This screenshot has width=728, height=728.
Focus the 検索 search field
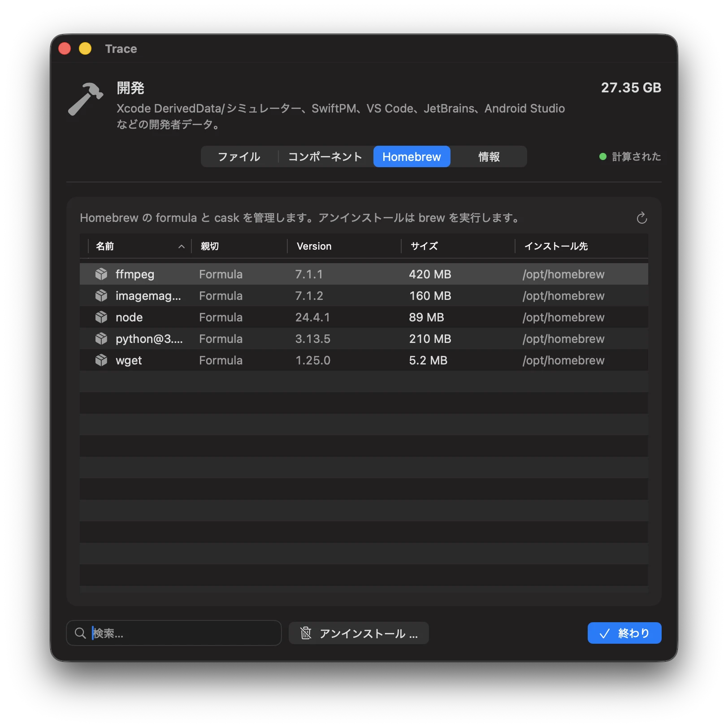click(174, 633)
